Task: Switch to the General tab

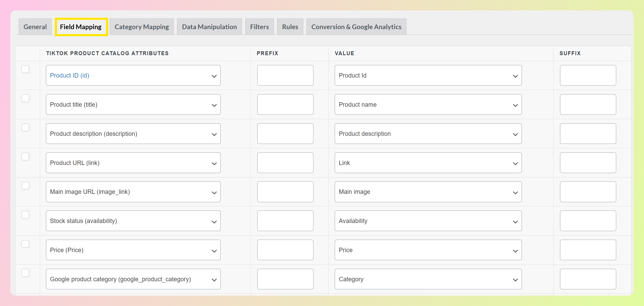Action: [x=35, y=27]
